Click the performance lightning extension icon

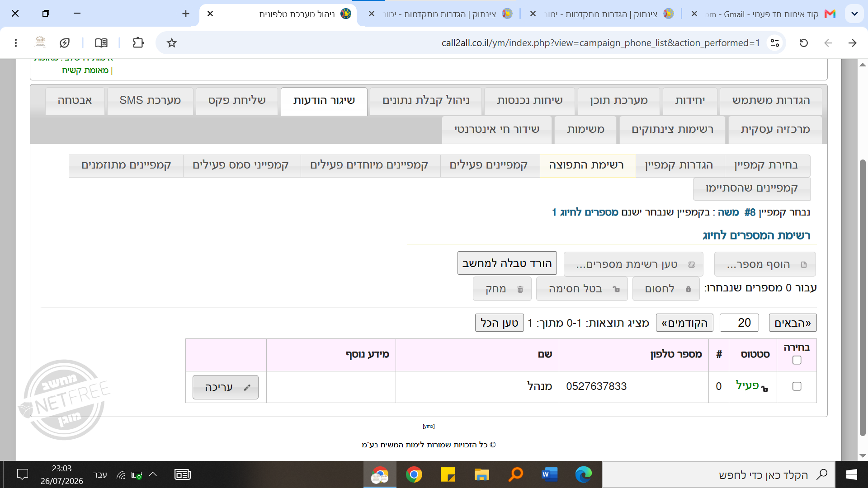tap(65, 43)
